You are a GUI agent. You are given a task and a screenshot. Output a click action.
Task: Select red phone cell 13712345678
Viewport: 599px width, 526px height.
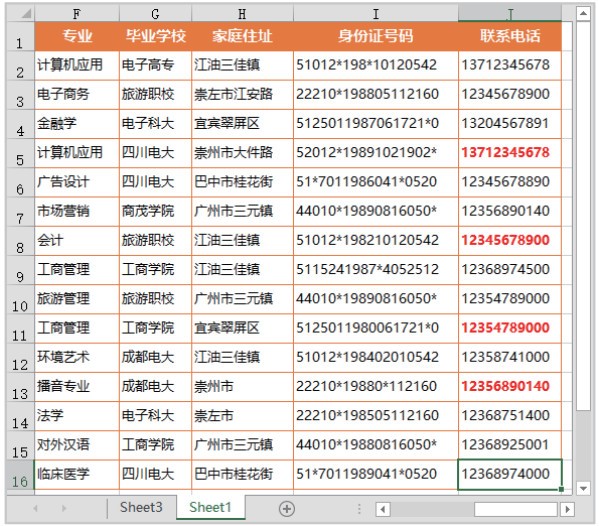[510, 153]
